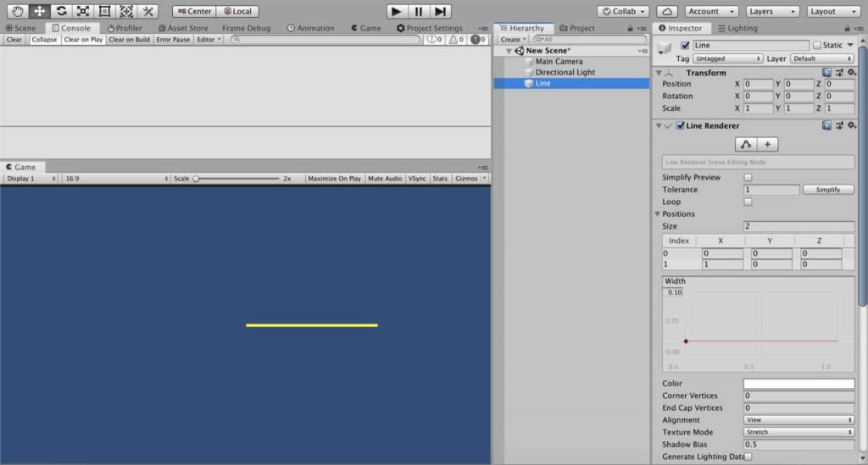
Task: Open the Layers dropdown
Action: click(771, 11)
